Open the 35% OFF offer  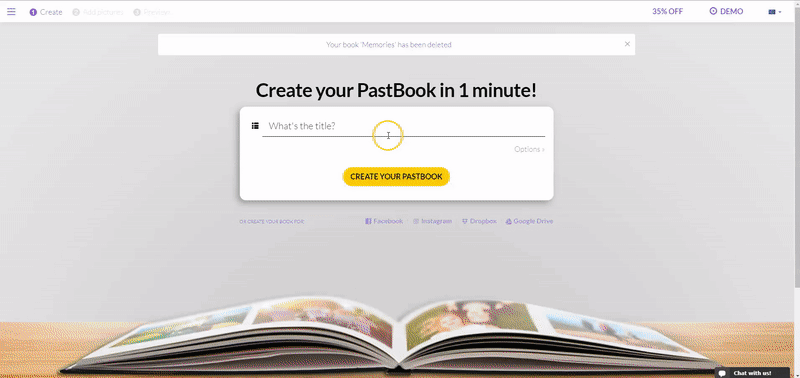[667, 12]
